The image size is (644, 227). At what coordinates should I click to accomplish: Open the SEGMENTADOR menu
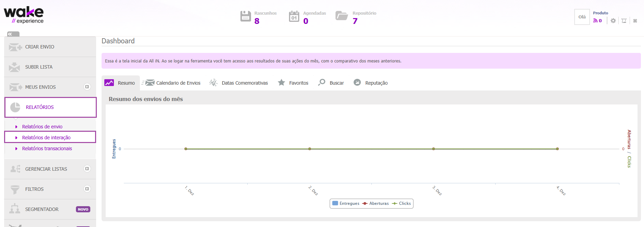point(50,209)
